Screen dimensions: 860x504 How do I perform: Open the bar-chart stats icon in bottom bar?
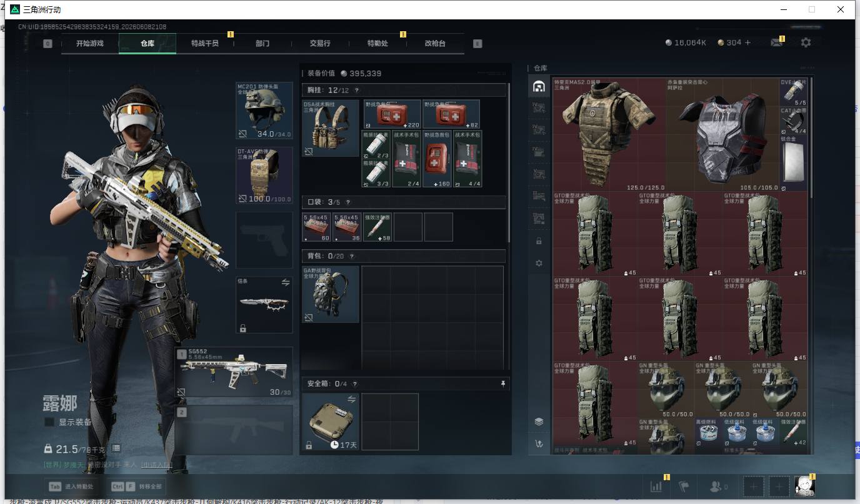coord(656,487)
